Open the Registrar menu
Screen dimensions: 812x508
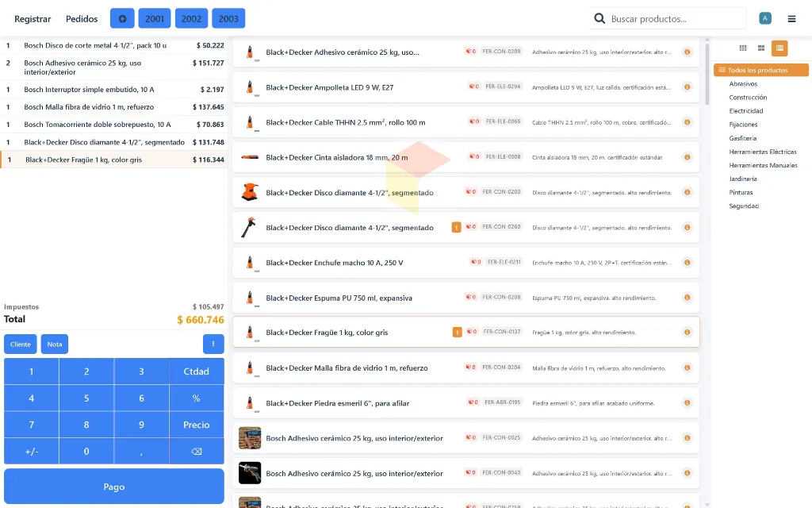[x=33, y=19]
